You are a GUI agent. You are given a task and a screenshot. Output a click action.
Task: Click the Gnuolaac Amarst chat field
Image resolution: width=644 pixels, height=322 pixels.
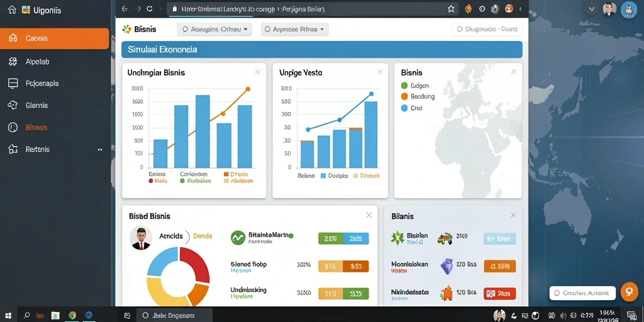pos(582,293)
